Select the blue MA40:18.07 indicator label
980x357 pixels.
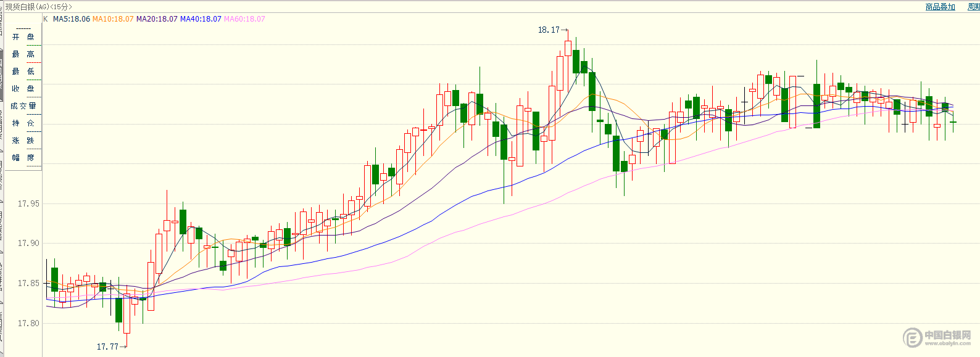point(201,19)
